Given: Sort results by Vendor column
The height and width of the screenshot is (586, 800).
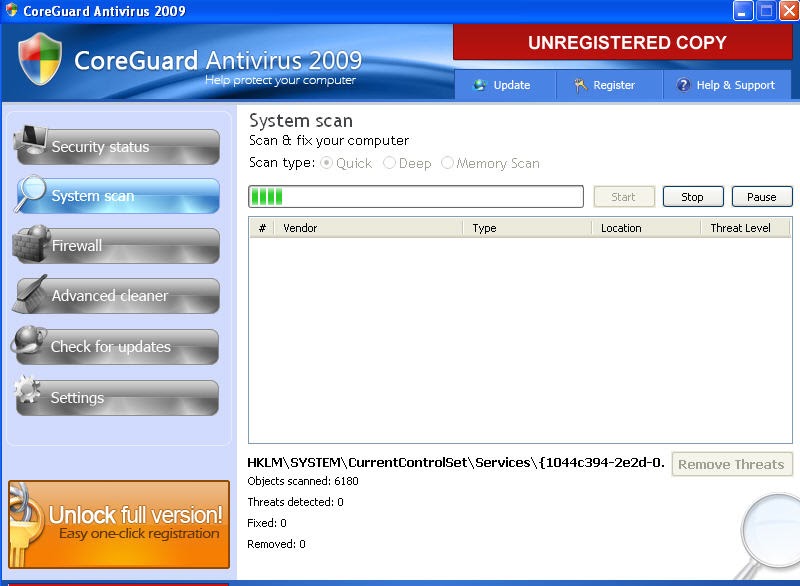Looking at the screenshot, I should tap(368, 228).
